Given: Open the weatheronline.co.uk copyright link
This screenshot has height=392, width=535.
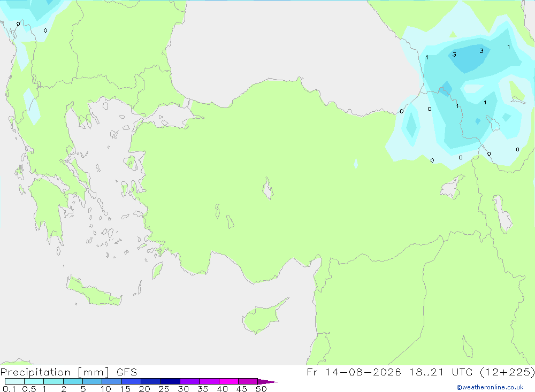Looking at the screenshot, I should click(x=490, y=387).
